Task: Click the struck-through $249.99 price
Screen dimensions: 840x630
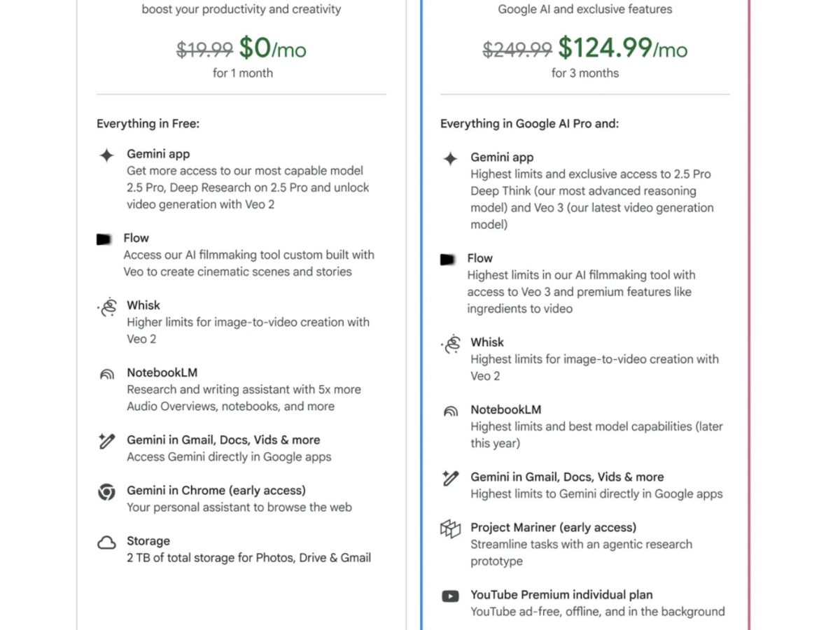Action: coord(517,50)
